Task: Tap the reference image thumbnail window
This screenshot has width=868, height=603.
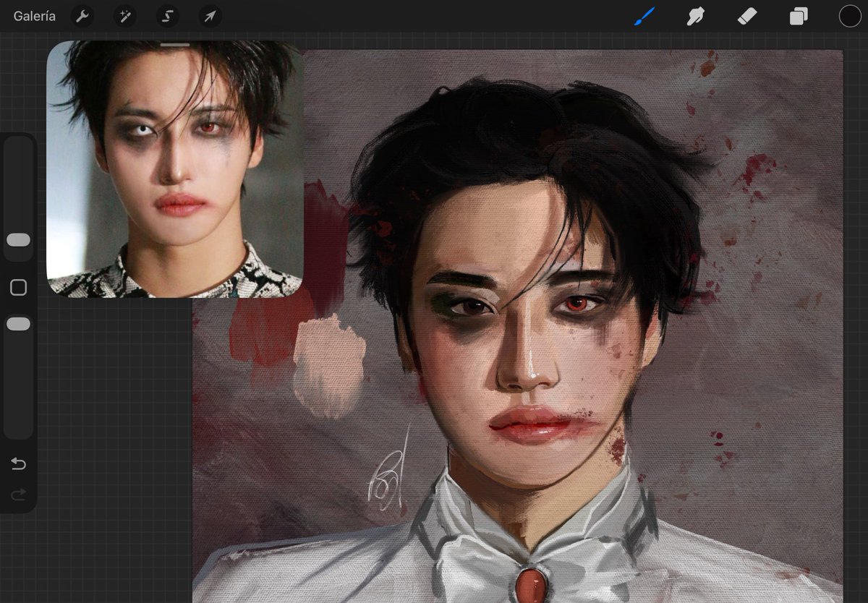Action: (x=175, y=168)
